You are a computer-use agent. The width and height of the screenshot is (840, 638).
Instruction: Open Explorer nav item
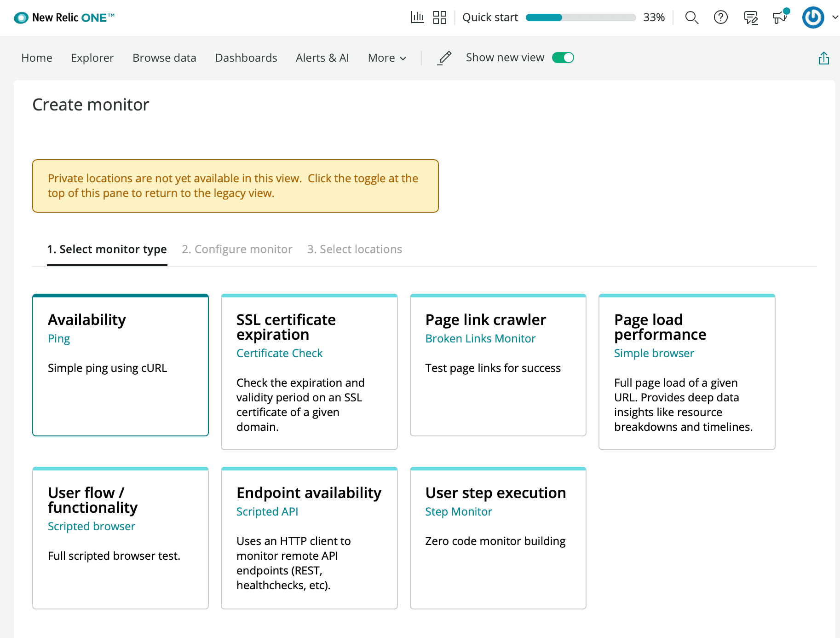tap(92, 58)
